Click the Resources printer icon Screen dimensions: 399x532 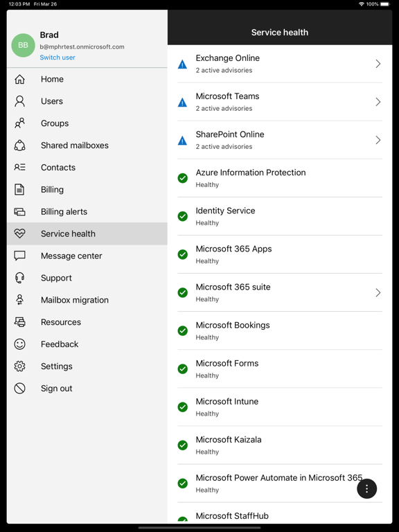pos(19,322)
